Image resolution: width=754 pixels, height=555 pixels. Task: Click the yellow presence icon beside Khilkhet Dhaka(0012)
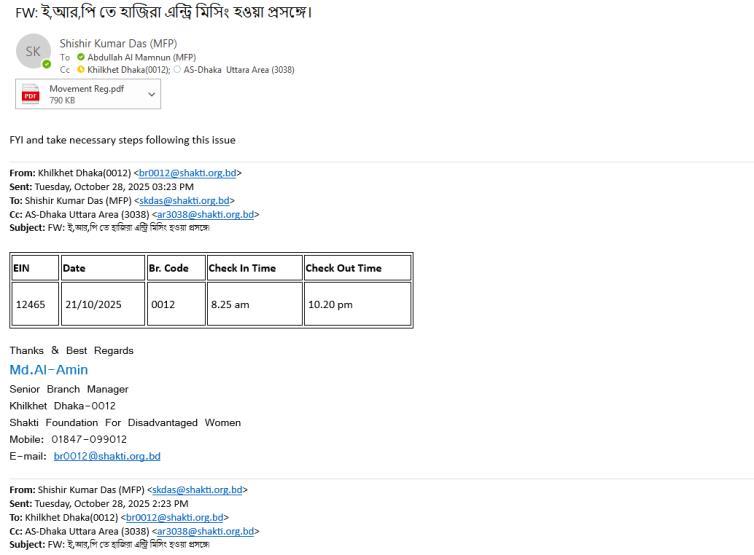point(81,69)
